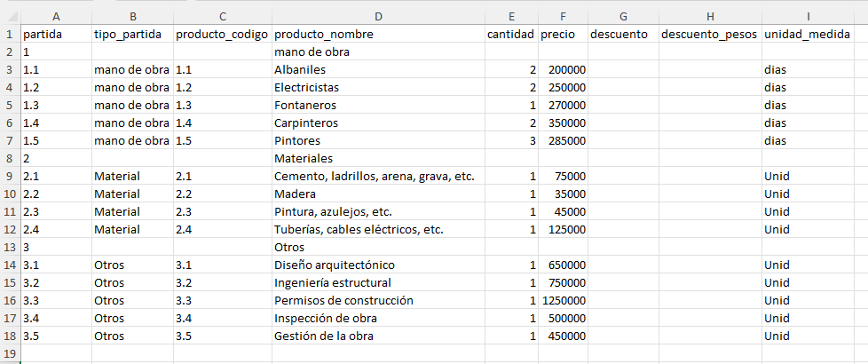Select the Permisos de construcción cell
This screenshot has width=868, height=364.
click(378, 300)
